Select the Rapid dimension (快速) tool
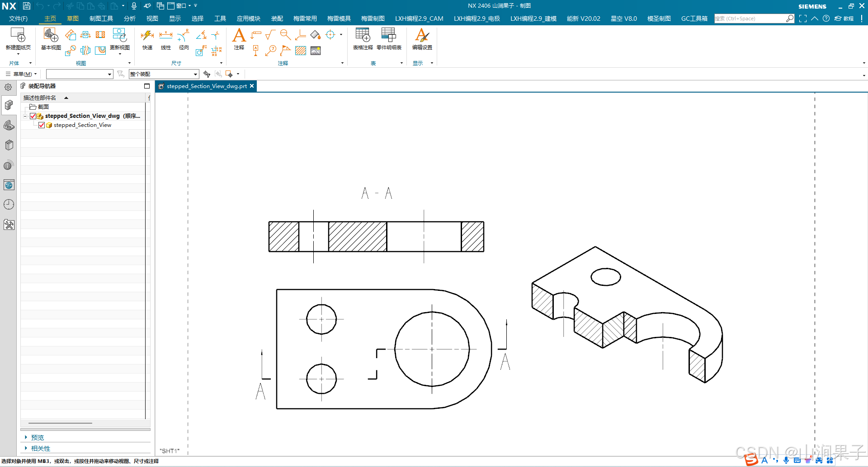The width and height of the screenshot is (868, 467). [x=147, y=39]
